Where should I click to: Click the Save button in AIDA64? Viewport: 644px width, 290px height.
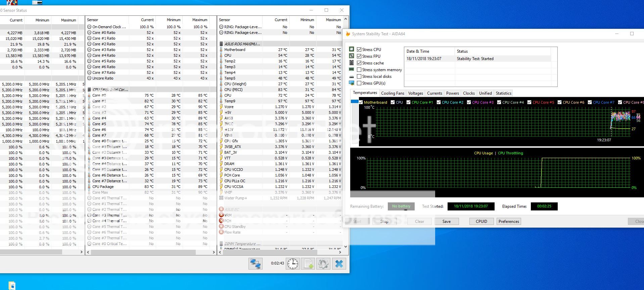[447, 222]
